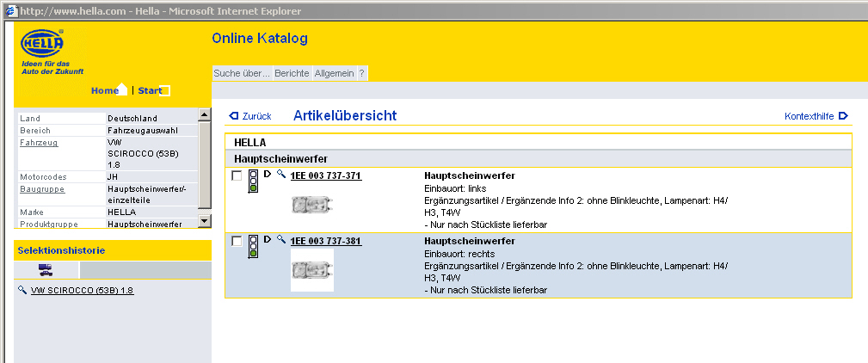Open the Berichte menu

tap(292, 74)
